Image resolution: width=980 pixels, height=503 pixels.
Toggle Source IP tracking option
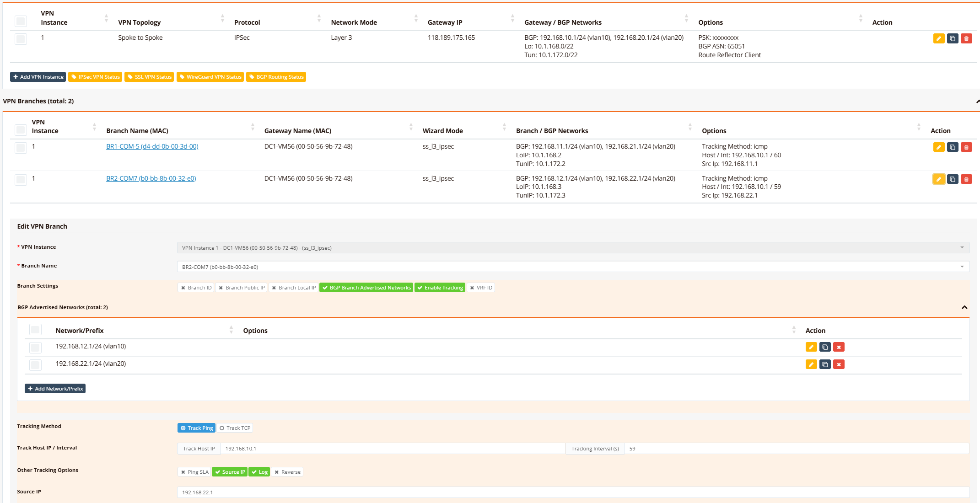point(230,472)
